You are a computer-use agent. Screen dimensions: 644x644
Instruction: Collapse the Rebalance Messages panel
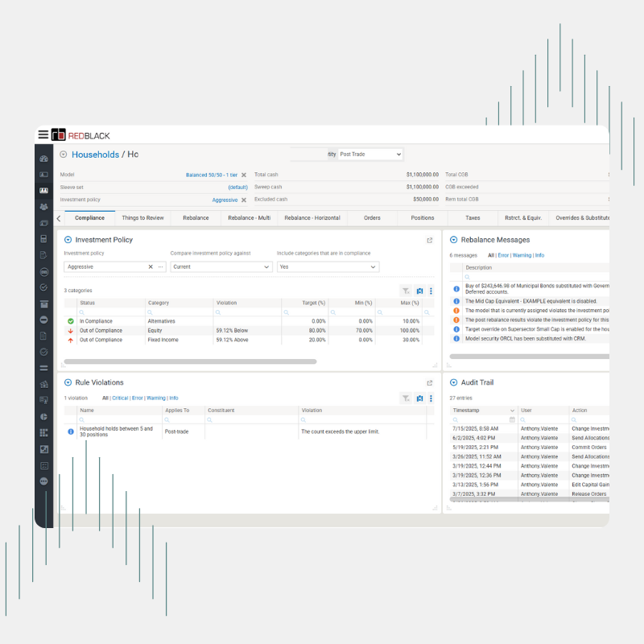tap(453, 240)
